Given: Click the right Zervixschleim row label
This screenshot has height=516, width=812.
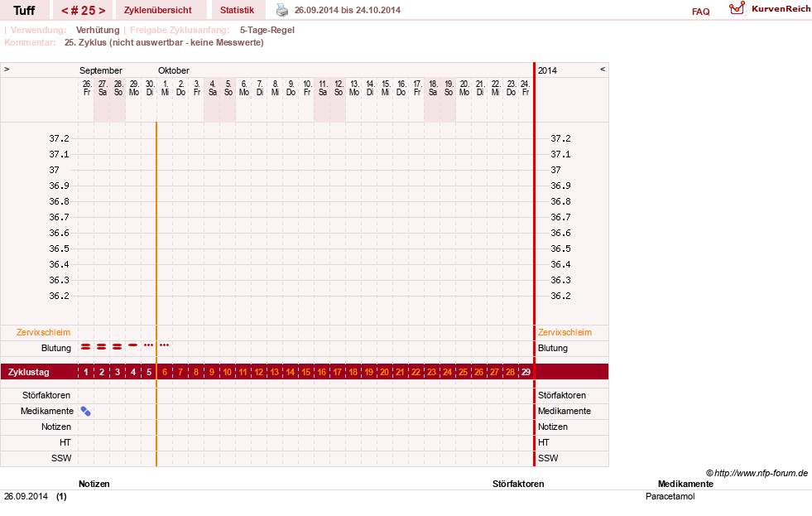Looking at the screenshot, I should pos(565,333).
